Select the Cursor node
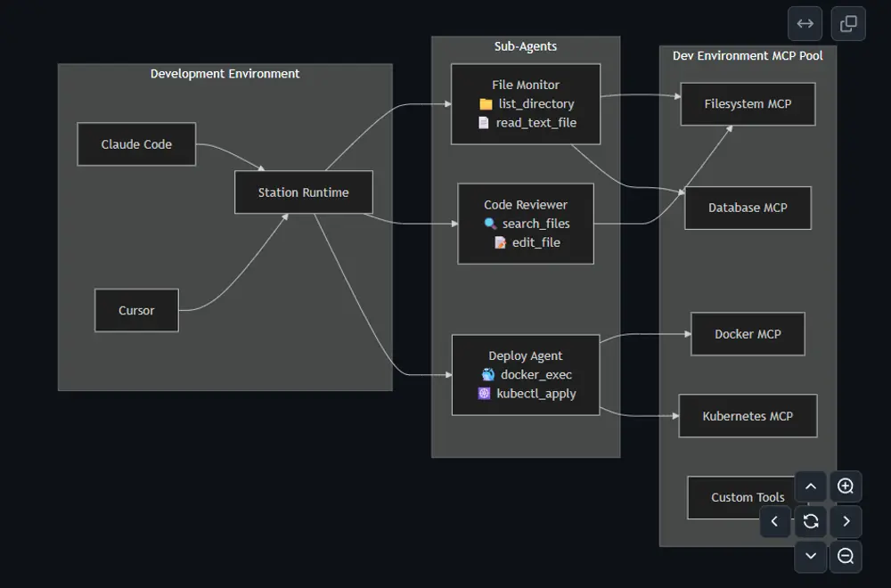This screenshot has width=891, height=588. tap(136, 310)
